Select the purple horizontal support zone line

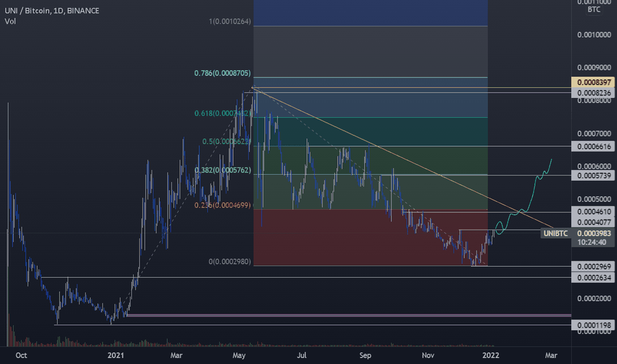348,315
